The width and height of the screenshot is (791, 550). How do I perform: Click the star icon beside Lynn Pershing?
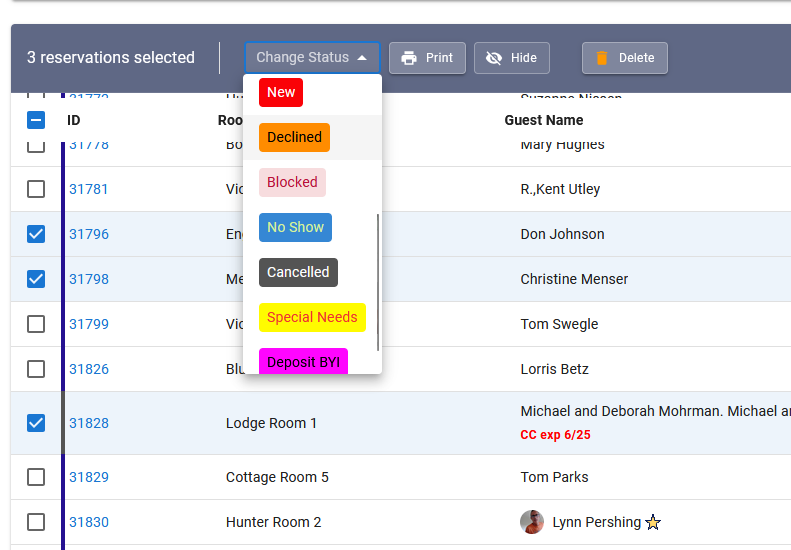tap(653, 522)
